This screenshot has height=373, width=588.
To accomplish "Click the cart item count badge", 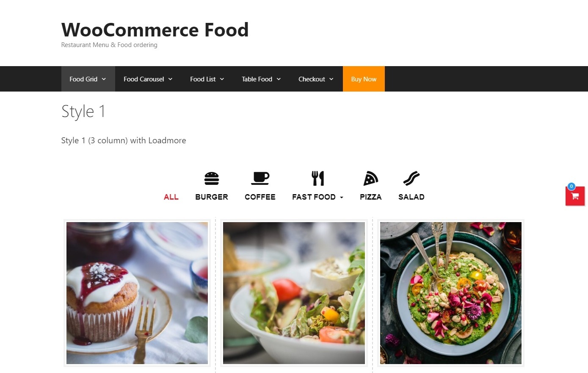I will tap(571, 186).
